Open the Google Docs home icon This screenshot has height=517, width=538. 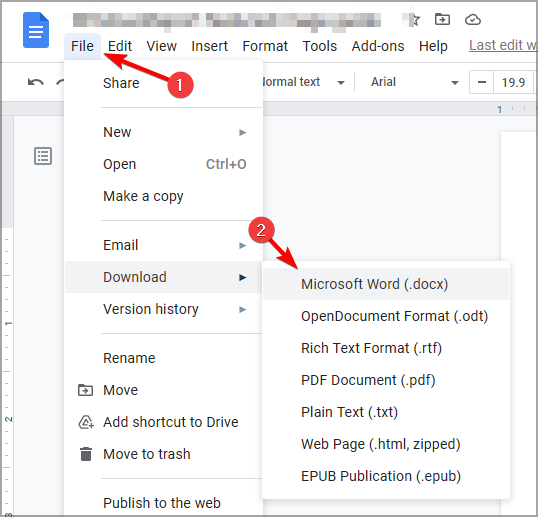[x=36, y=30]
